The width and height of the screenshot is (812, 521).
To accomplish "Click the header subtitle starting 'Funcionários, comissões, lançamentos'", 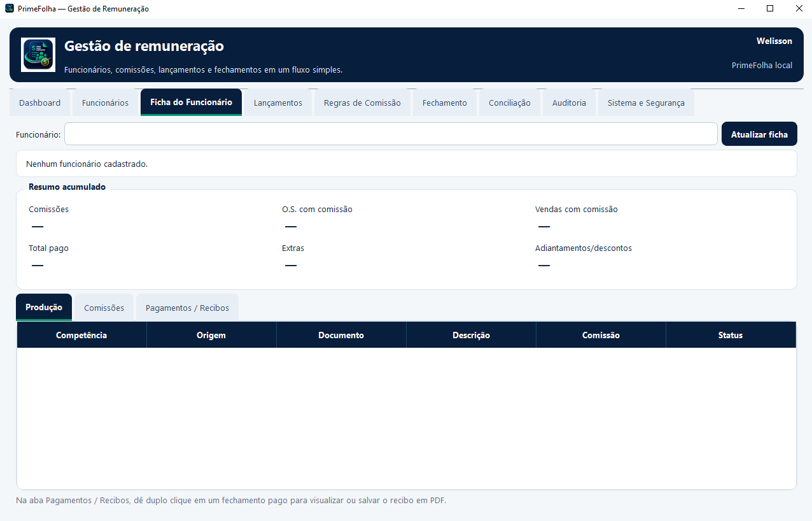I will coord(204,69).
